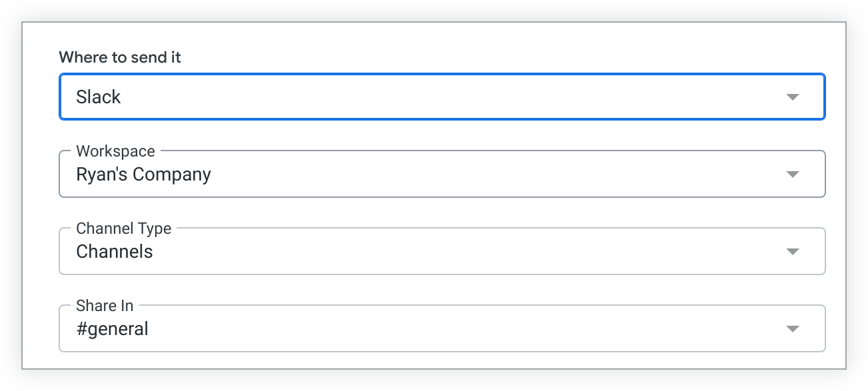The height and width of the screenshot is (391, 868).
Task: Select the 'Slack' value text
Action: click(99, 97)
